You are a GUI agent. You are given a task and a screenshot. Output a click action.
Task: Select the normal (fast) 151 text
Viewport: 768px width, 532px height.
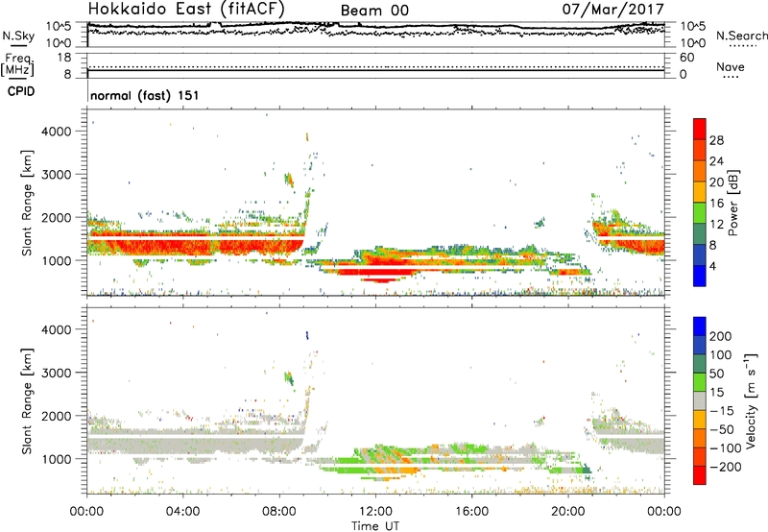point(145,95)
